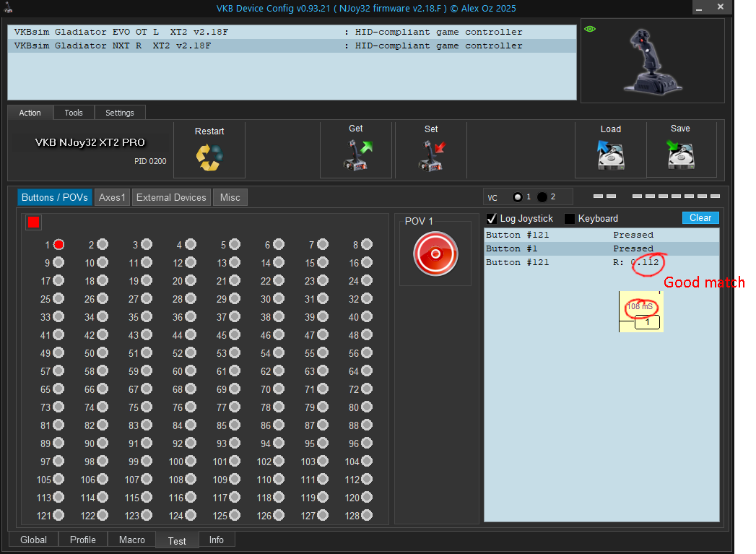This screenshot has width=756, height=554.
Task: Click the indicator for button 19
Action: (147, 281)
